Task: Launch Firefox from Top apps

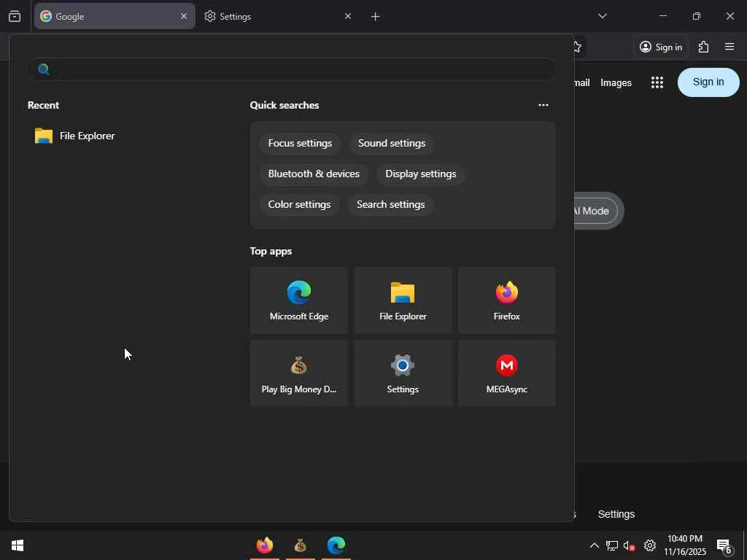Action: click(x=506, y=300)
